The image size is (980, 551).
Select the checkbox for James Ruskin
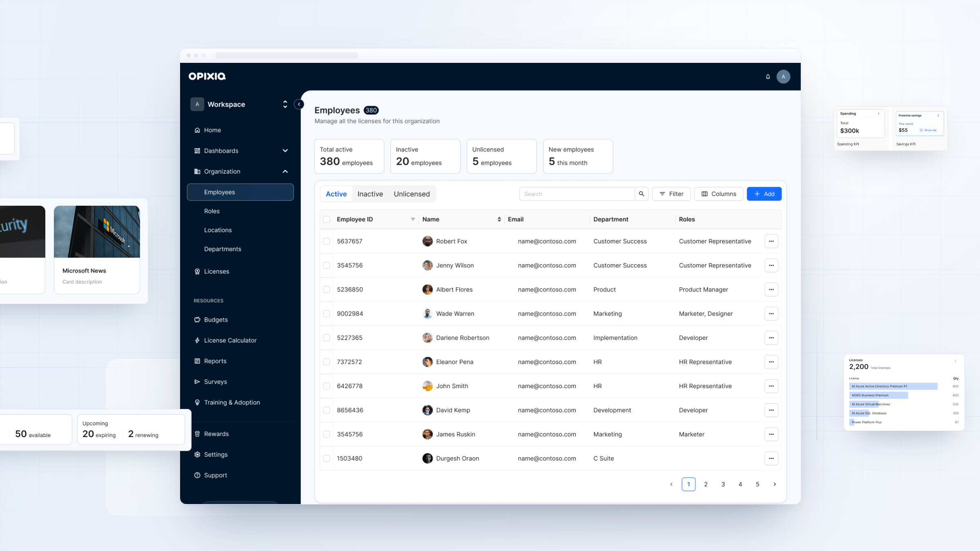327,434
